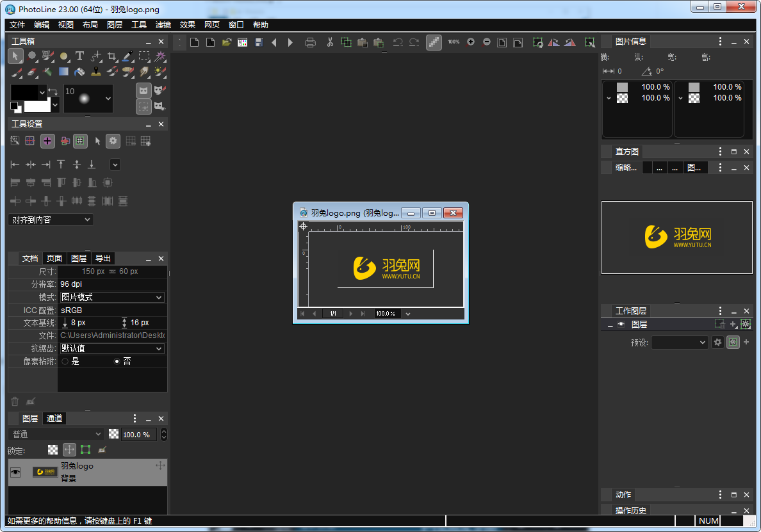Select the eyedropper color picker tool
This screenshot has width=761, height=532.
[128, 56]
